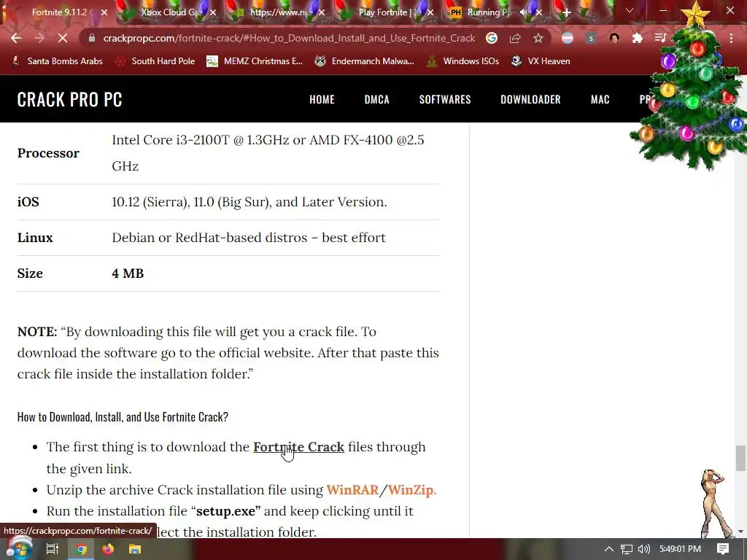Click the scrollbar down arrow

(740, 532)
